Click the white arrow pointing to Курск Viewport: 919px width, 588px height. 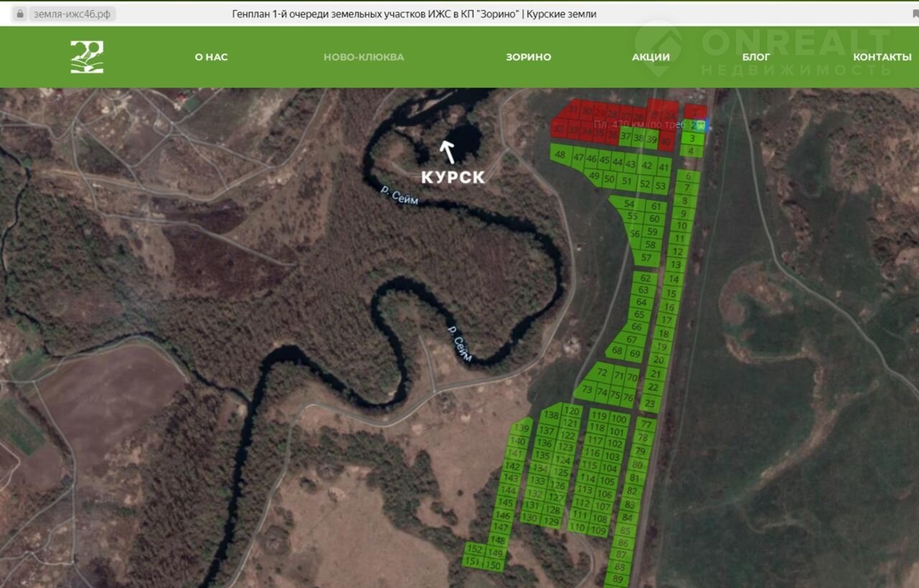pyautogui.click(x=448, y=151)
